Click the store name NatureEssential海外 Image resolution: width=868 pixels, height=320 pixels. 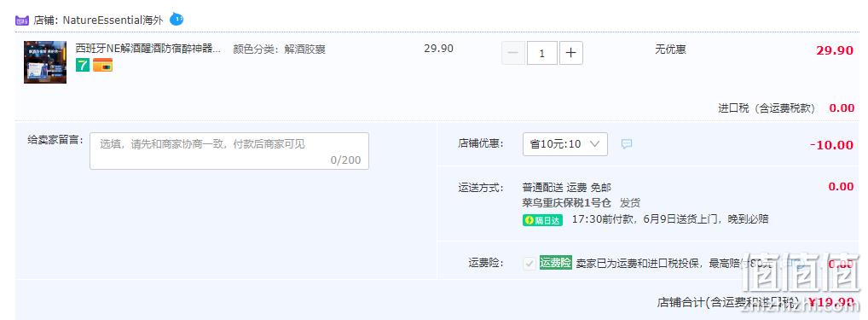coord(113,20)
